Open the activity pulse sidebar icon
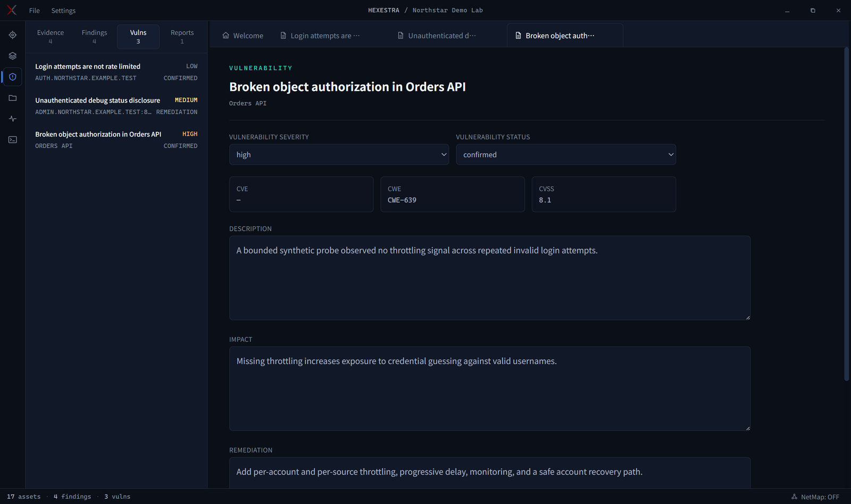 tap(13, 119)
